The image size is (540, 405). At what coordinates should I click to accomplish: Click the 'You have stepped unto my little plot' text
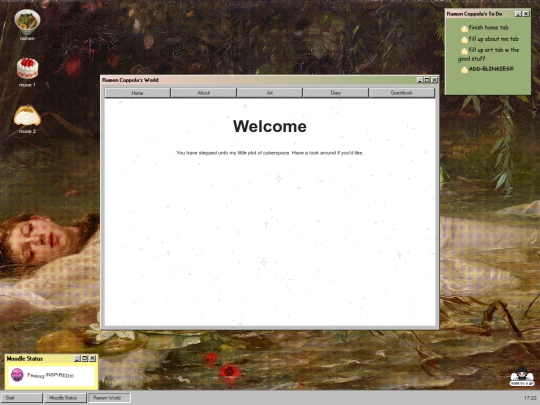coord(270,153)
